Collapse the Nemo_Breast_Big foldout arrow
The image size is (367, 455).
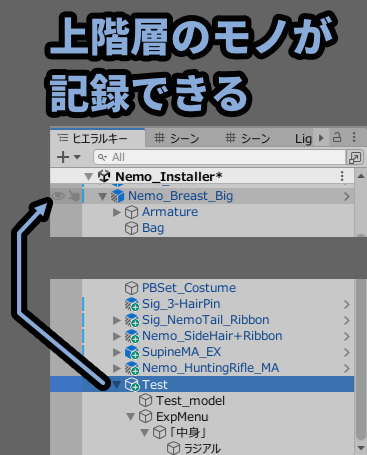[102, 196]
